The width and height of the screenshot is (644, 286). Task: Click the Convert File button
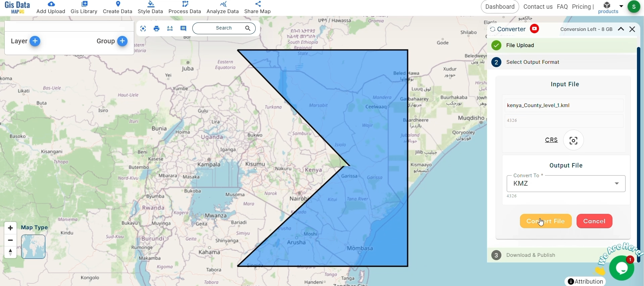click(546, 221)
